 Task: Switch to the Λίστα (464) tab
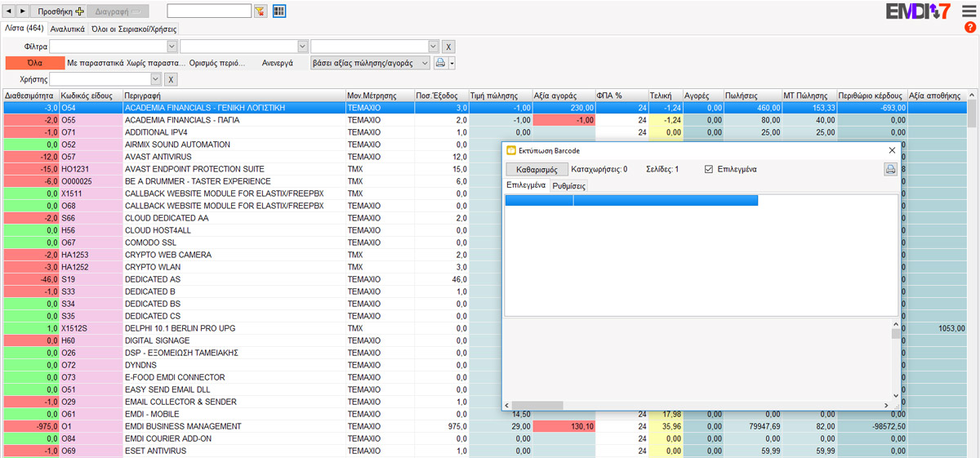(x=24, y=28)
